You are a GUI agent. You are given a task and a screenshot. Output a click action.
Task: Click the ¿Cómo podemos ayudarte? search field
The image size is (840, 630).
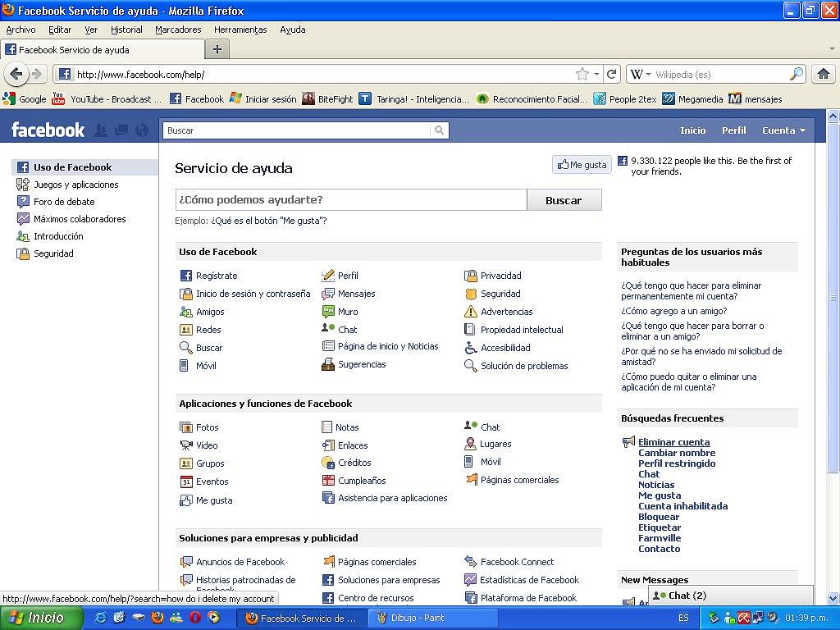point(351,200)
